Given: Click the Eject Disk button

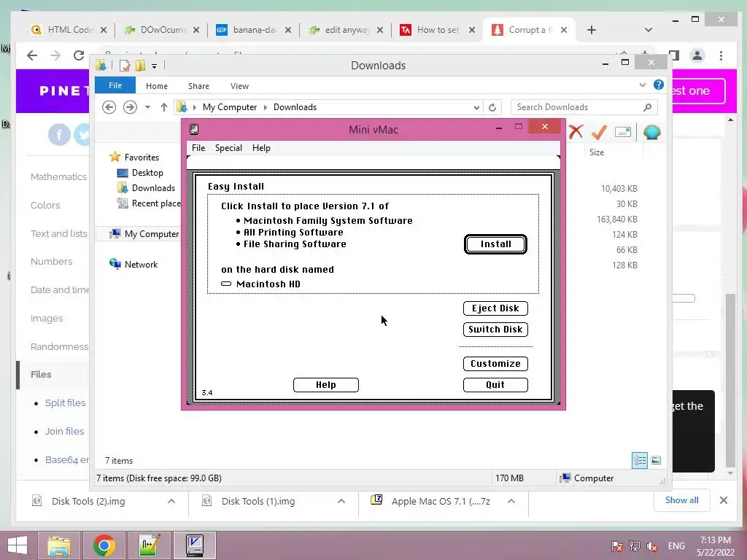Looking at the screenshot, I should pyautogui.click(x=495, y=308).
